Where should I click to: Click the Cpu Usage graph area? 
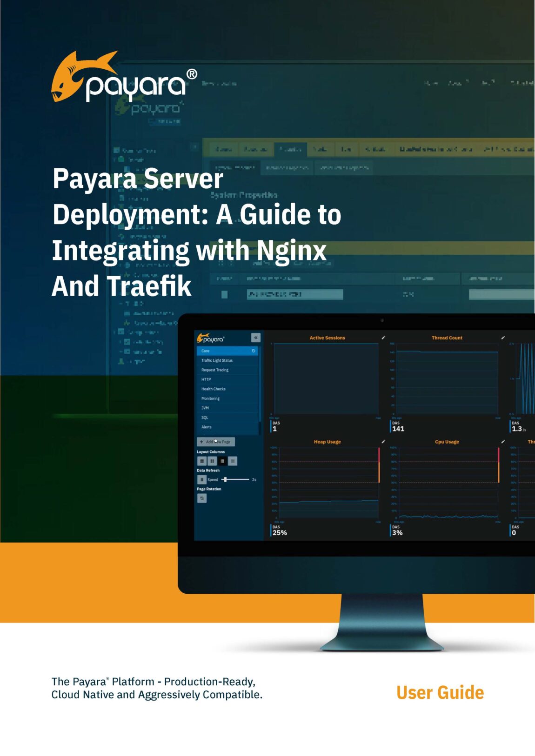tap(448, 483)
